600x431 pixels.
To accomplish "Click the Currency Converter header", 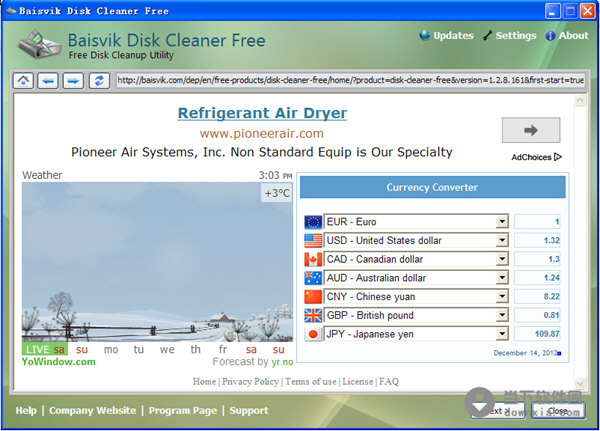I will pyautogui.click(x=432, y=187).
